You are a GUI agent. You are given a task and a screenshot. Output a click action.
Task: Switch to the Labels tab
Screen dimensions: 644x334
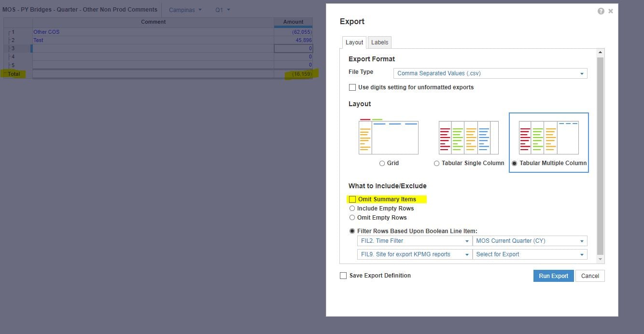379,42
